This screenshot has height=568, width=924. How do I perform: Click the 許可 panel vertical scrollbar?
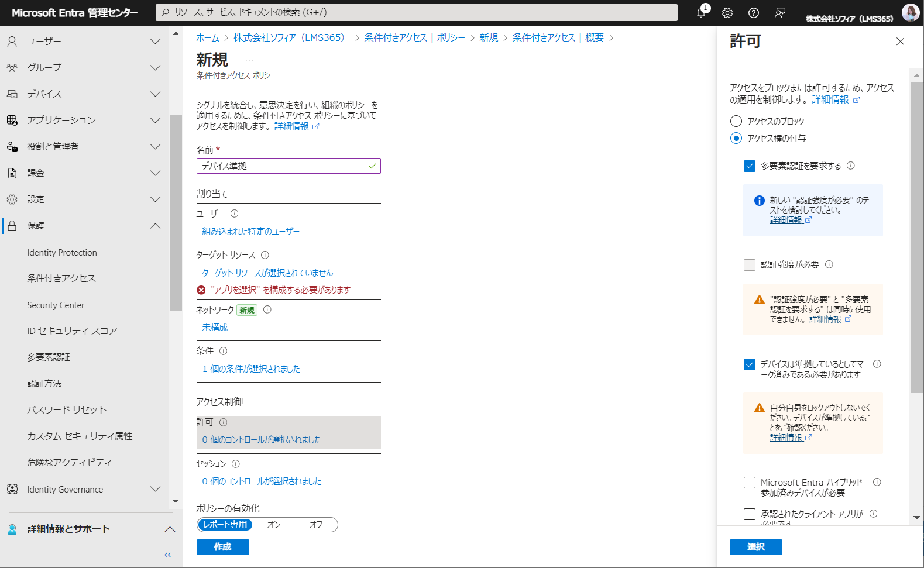click(916, 237)
